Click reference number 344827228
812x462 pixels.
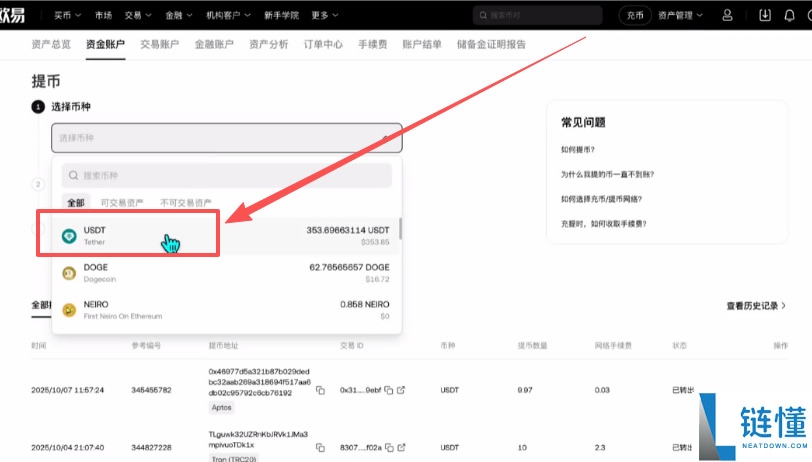coord(151,447)
